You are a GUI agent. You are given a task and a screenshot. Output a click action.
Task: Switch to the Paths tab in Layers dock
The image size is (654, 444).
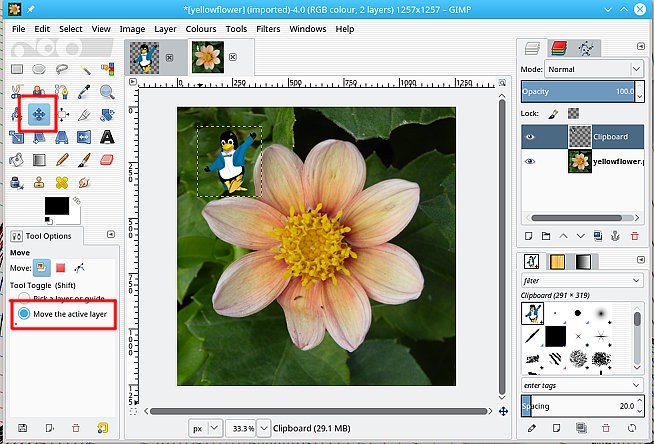pos(586,48)
